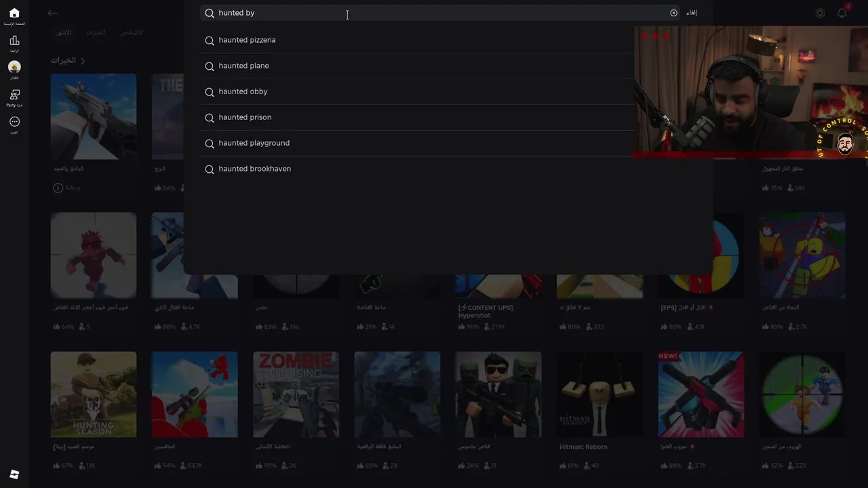The height and width of the screenshot is (488, 868).
Task: Click the '[FPS]' game title text
Action: pyautogui.click(x=687, y=307)
